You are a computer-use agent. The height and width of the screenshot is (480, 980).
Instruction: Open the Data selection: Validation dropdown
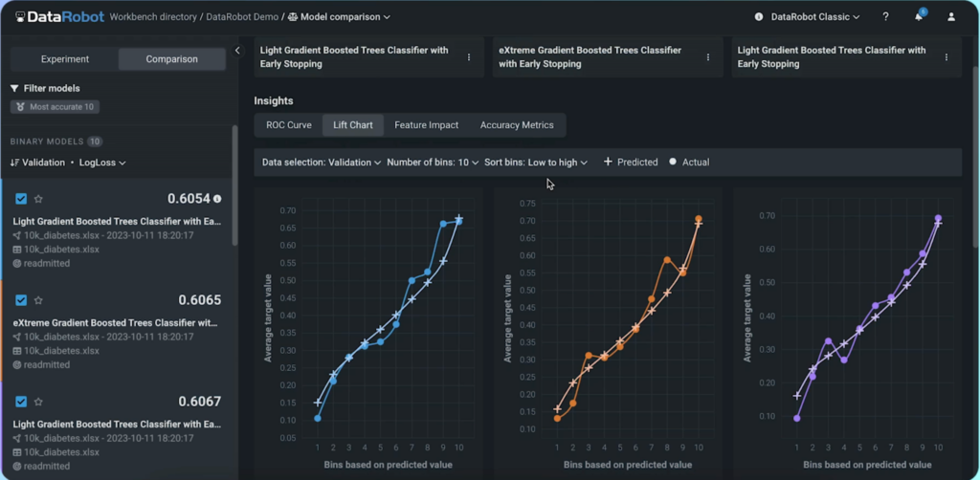pos(322,163)
